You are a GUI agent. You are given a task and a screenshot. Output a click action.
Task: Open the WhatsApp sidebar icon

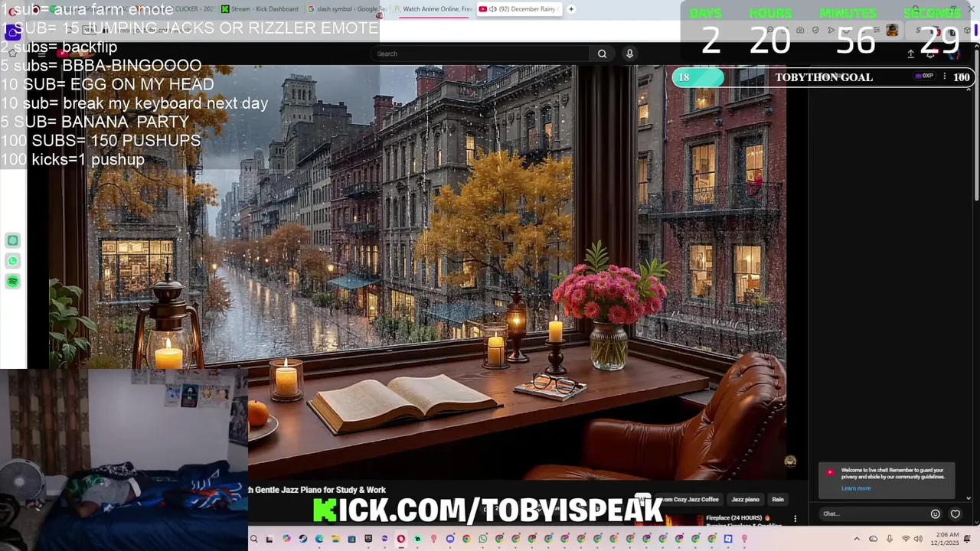coord(13,261)
